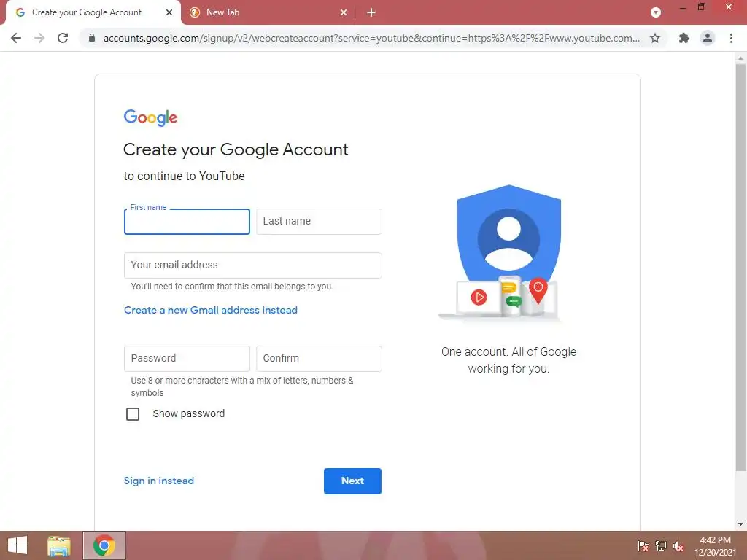Click the Last name field

(320, 222)
